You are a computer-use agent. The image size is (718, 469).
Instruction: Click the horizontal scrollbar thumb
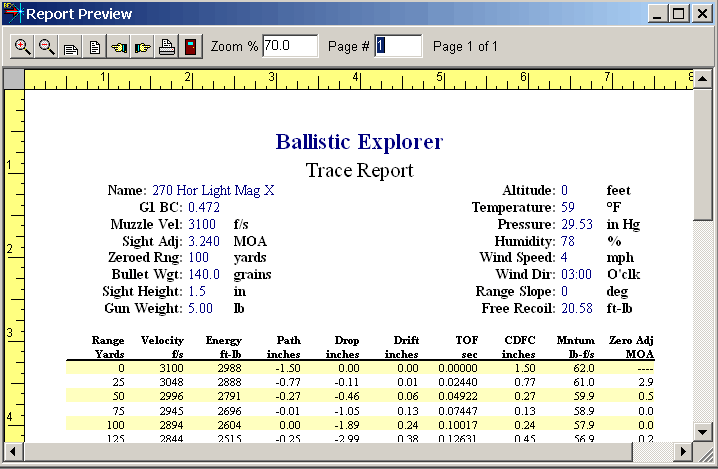click(327, 452)
